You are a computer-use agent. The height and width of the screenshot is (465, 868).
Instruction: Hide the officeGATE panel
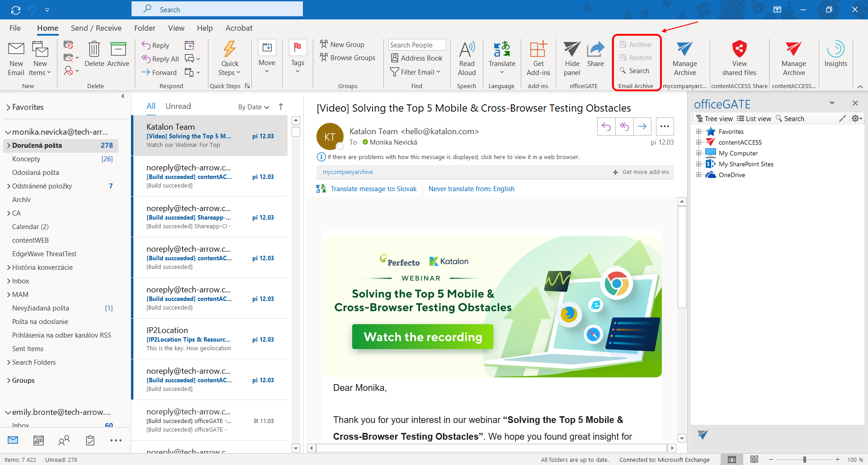(x=572, y=58)
